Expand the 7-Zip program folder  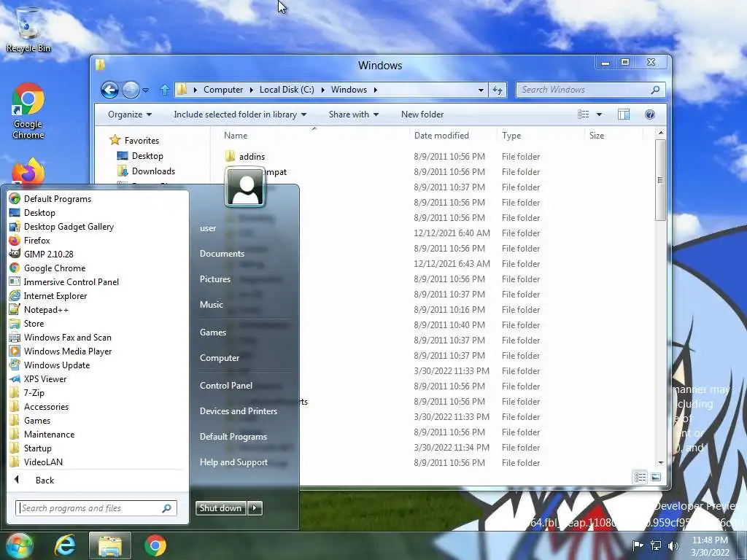[x=27, y=393]
